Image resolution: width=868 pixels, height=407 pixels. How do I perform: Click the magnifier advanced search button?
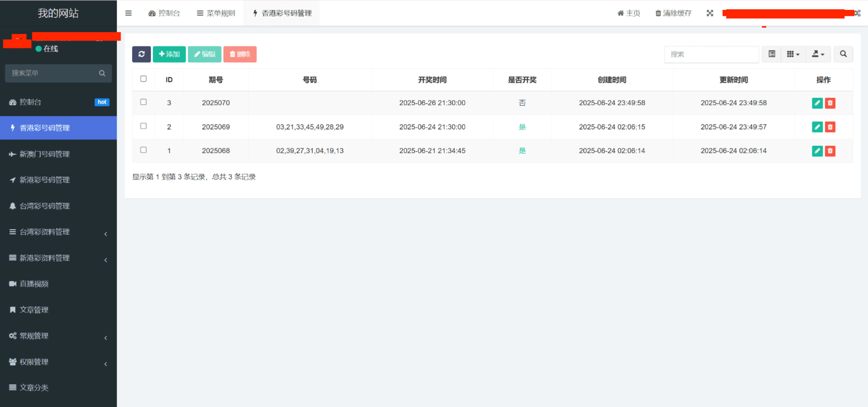843,54
